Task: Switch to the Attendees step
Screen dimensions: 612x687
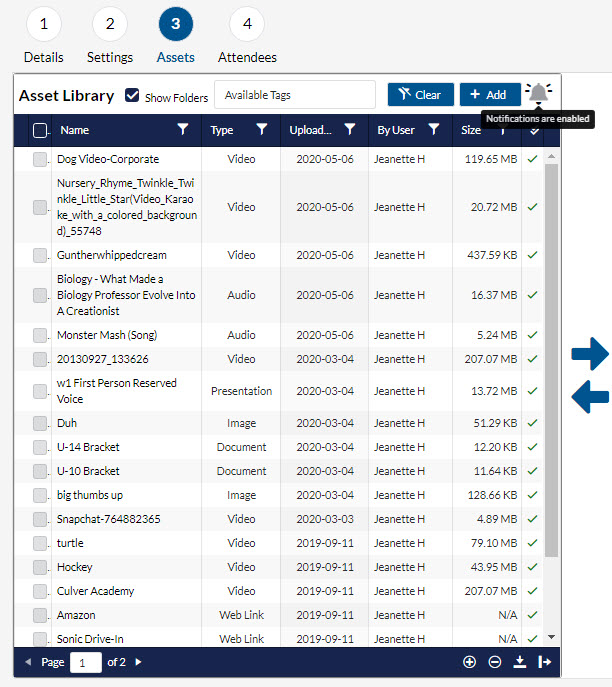Action: click(x=247, y=24)
